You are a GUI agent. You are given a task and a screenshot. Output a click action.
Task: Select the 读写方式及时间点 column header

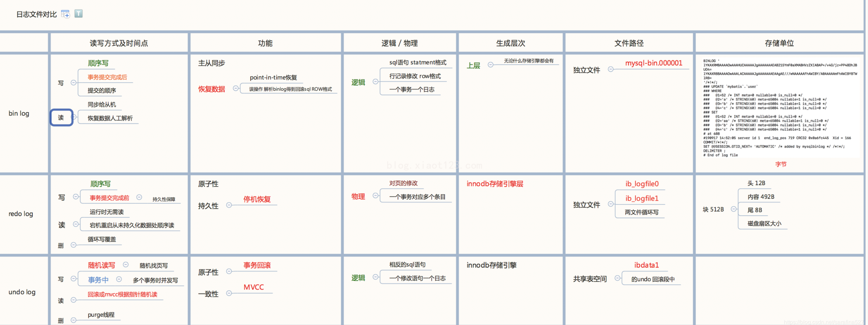(119, 43)
